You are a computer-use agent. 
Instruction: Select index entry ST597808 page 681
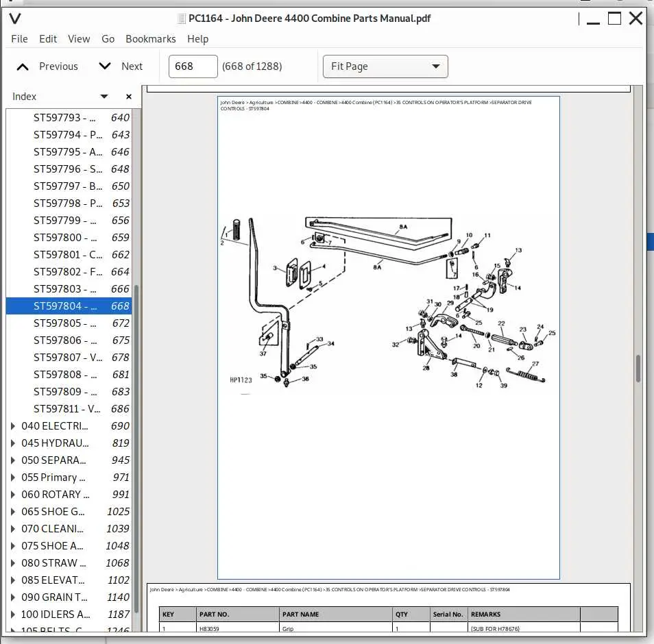coord(69,374)
